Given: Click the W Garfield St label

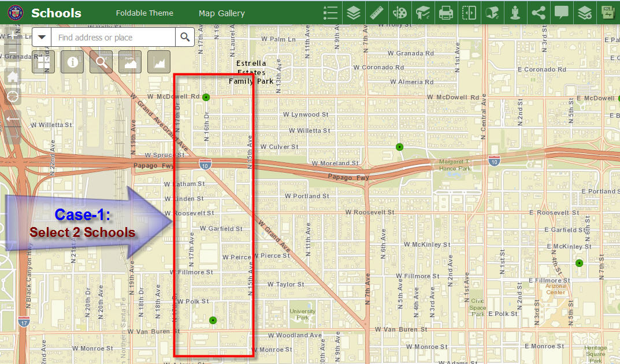Looking at the screenshot, I should [x=221, y=228].
